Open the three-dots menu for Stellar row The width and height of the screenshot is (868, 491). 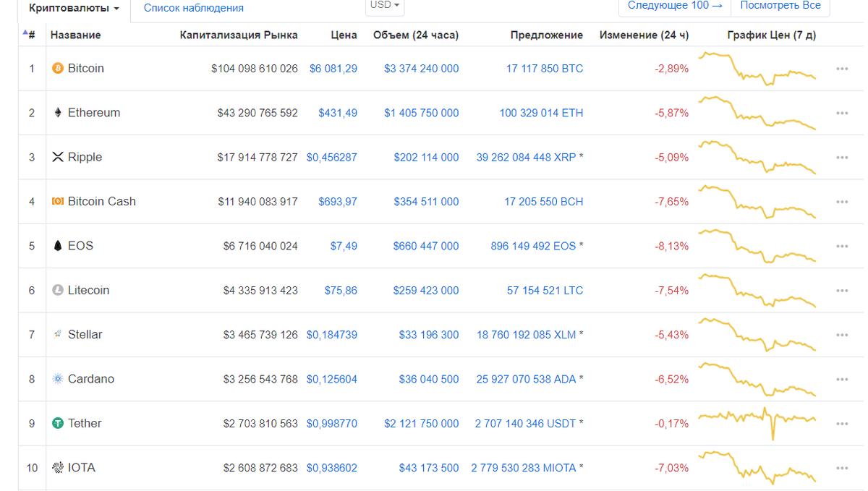click(x=842, y=335)
